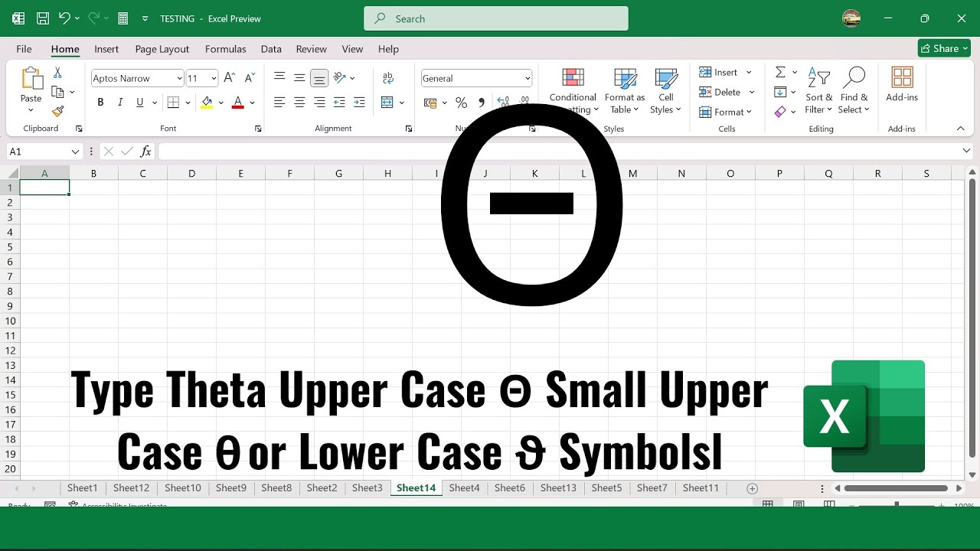The width and height of the screenshot is (980, 551).
Task: Click the Format cells button
Action: pos(725,112)
